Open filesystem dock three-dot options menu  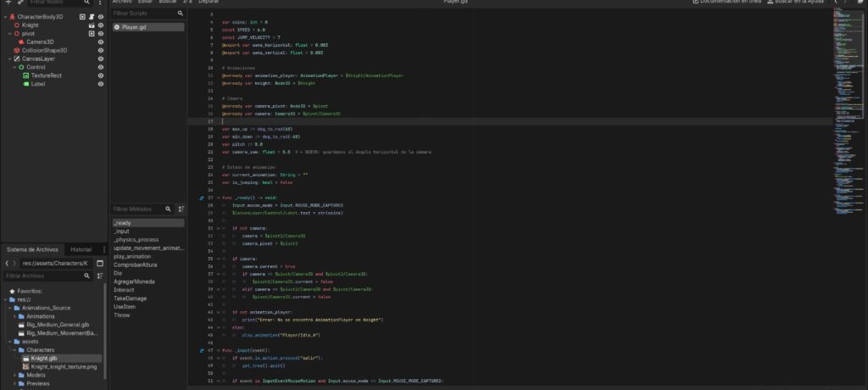pos(103,249)
